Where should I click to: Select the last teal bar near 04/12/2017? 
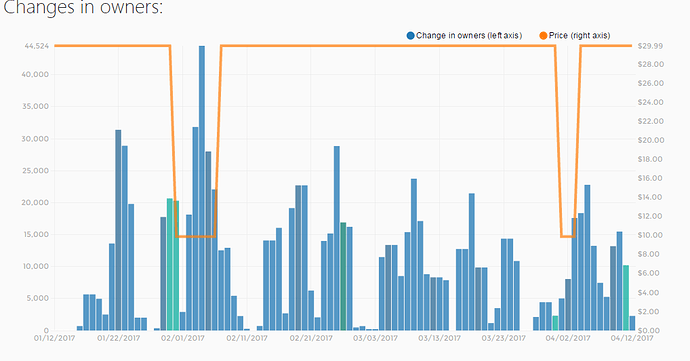[x=626, y=298]
